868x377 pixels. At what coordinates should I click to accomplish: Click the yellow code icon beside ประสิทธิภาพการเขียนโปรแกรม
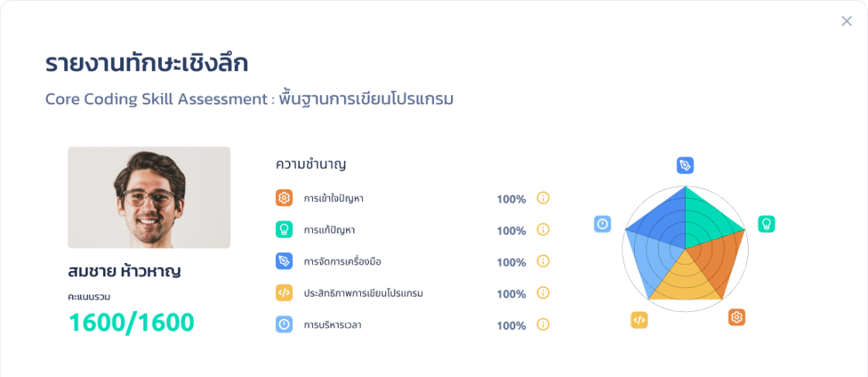click(x=284, y=293)
